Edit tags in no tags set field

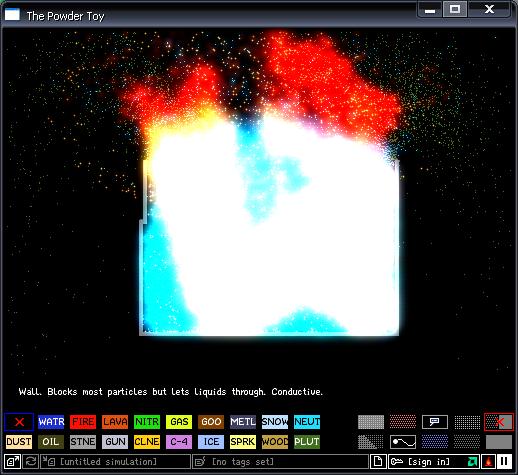pyautogui.click(x=280, y=462)
